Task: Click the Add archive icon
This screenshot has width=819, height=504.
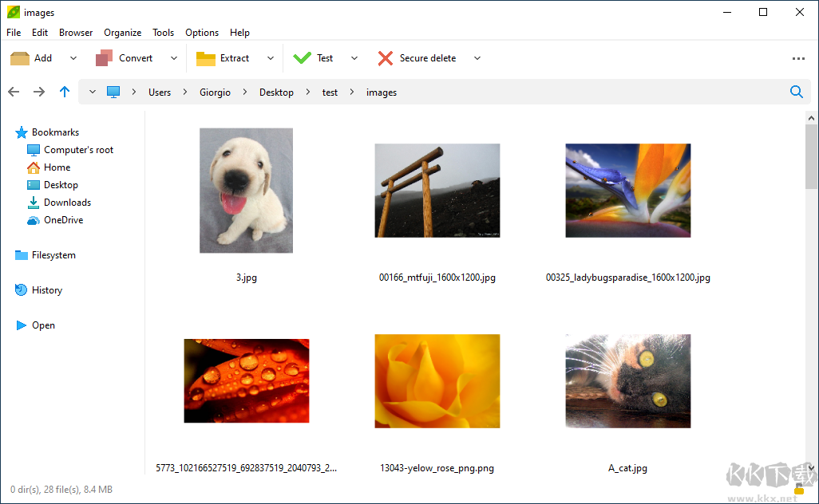Action: tap(20, 58)
